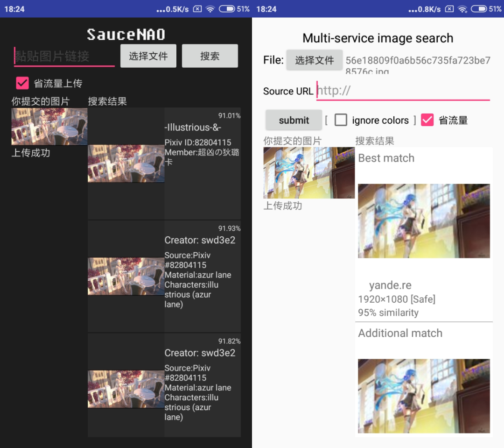Image resolution: width=504 pixels, height=448 pixels.
Task: Select the -Illustrious-&- result title
Action: point(193,128)
